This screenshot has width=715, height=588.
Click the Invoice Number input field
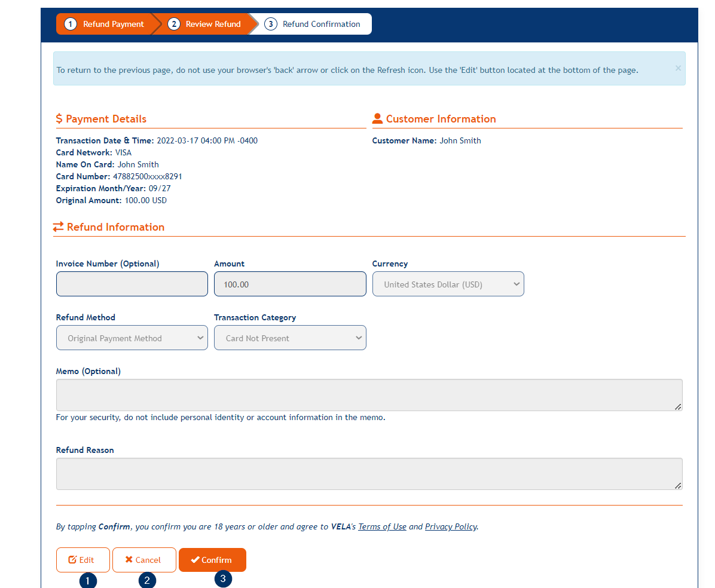tap(132, 284)
